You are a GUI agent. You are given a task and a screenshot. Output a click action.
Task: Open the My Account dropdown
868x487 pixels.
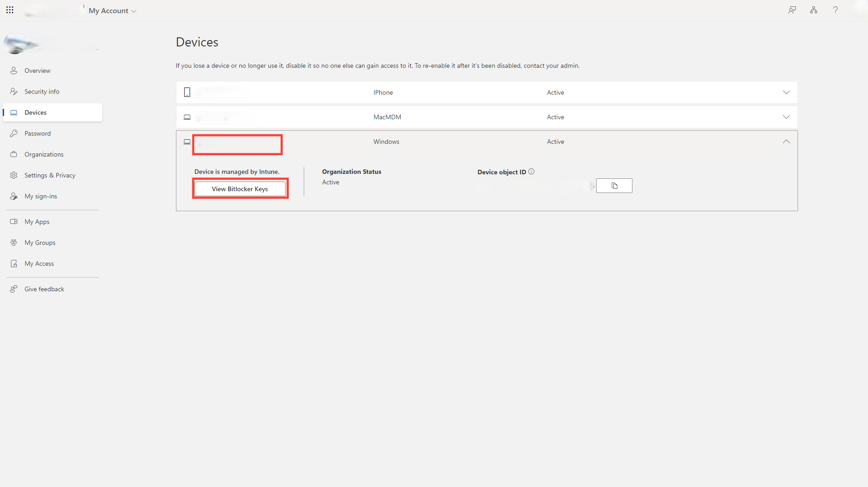tap(112, 10)
